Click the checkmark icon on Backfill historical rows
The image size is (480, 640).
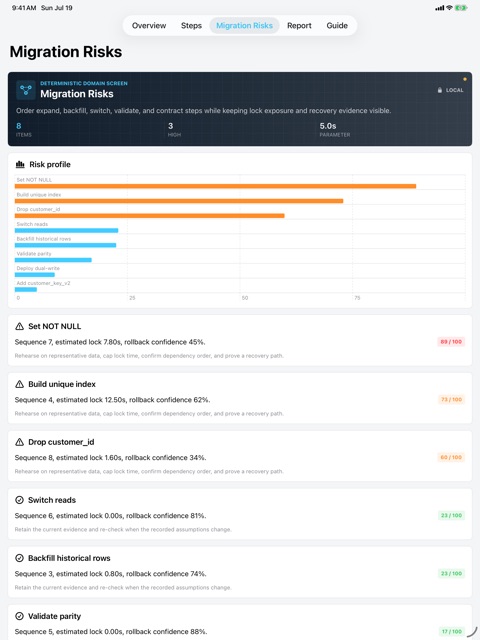19,558
